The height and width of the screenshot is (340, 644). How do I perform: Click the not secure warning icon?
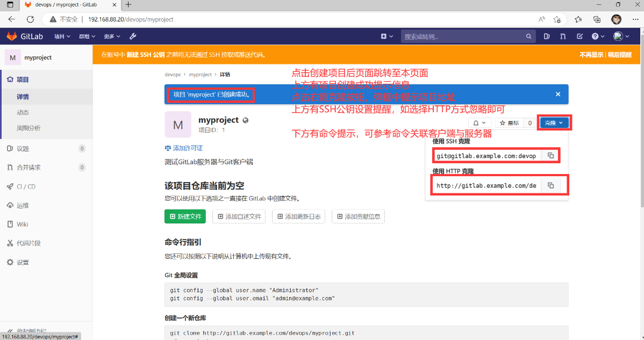tap(53, 19)
